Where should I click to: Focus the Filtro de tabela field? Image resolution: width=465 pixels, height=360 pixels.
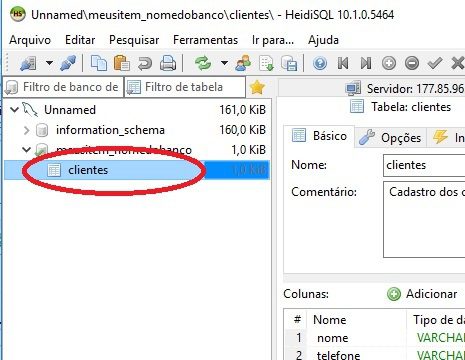[x=185, y=87]
